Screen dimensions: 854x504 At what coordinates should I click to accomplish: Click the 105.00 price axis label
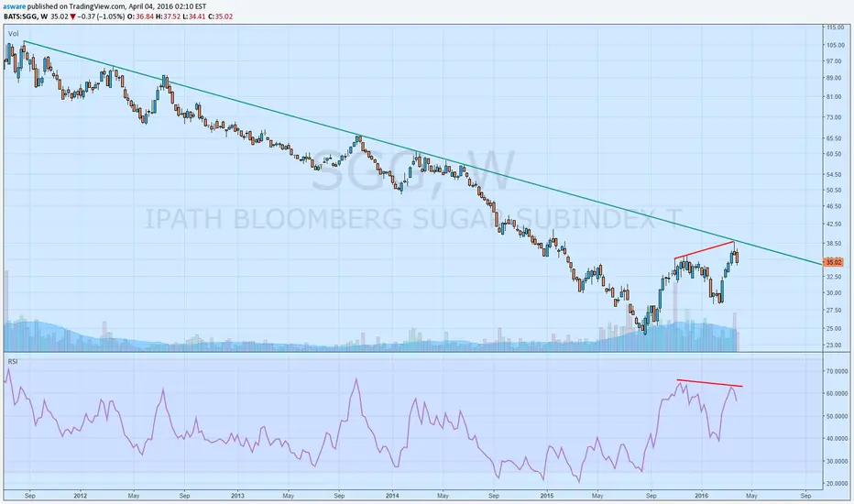click(x=835, y=45)
